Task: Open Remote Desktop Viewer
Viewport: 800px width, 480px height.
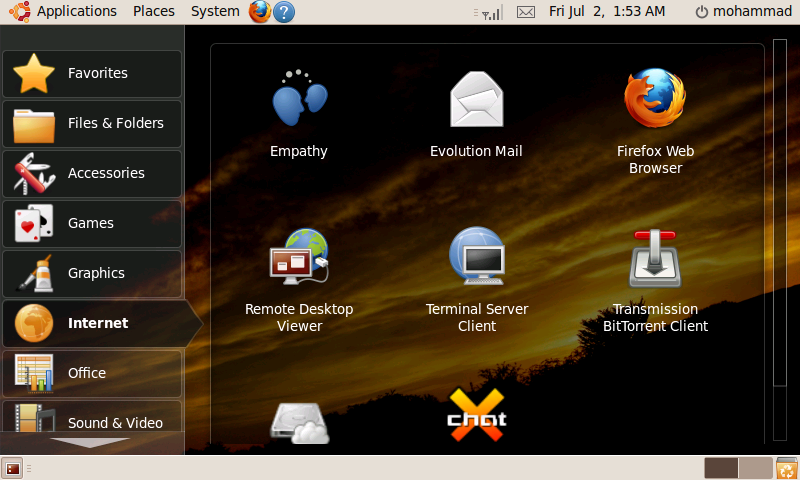Action: (x=299, y=258)
